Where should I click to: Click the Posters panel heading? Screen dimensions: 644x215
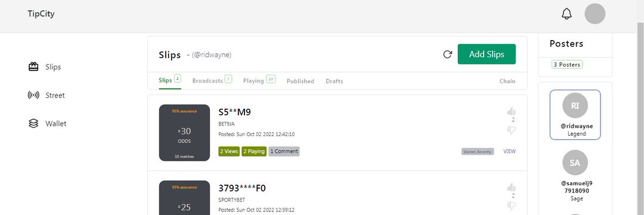(566, 44)
